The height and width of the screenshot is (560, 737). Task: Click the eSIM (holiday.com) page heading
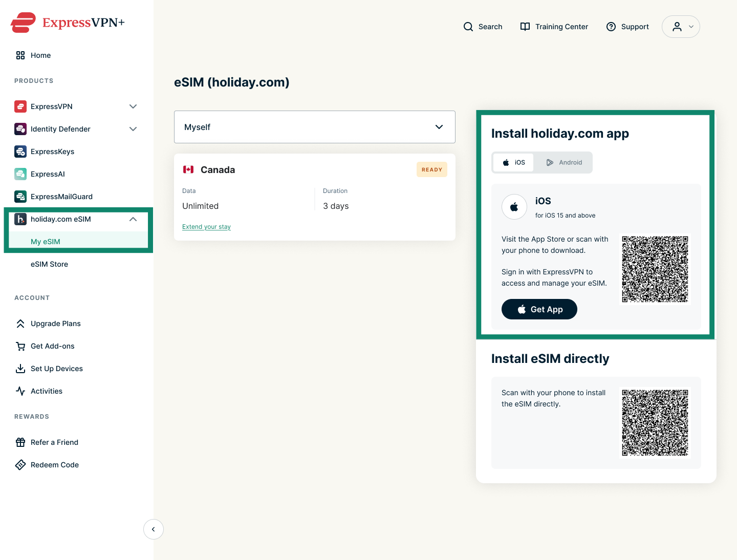tap(232, 82)
